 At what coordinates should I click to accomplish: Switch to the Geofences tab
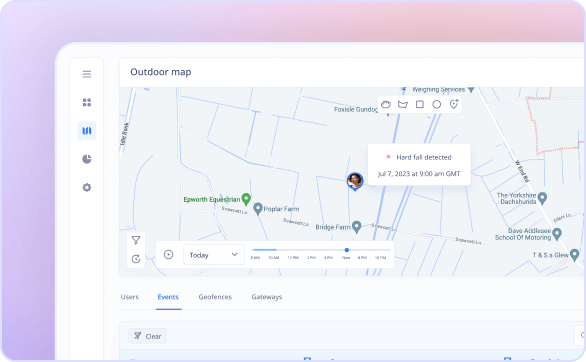click(x=215, y=297)
